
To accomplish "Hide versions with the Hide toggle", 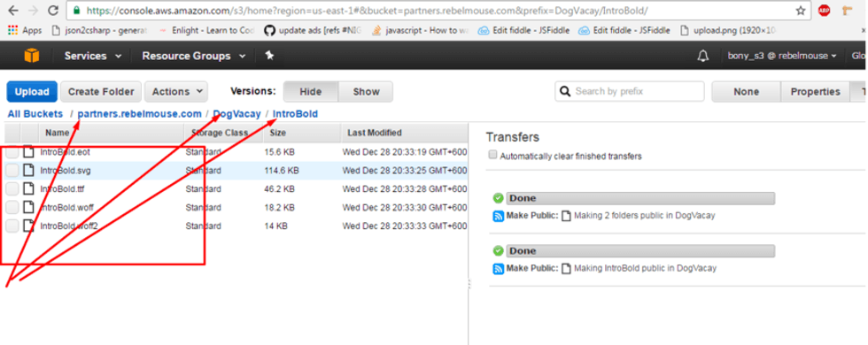I will pyautogui.click(x=311, y=92).
